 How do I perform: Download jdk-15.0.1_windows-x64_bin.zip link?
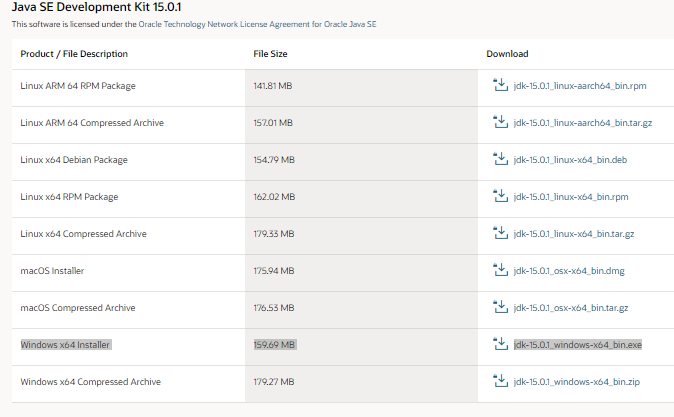click(577, 382)
